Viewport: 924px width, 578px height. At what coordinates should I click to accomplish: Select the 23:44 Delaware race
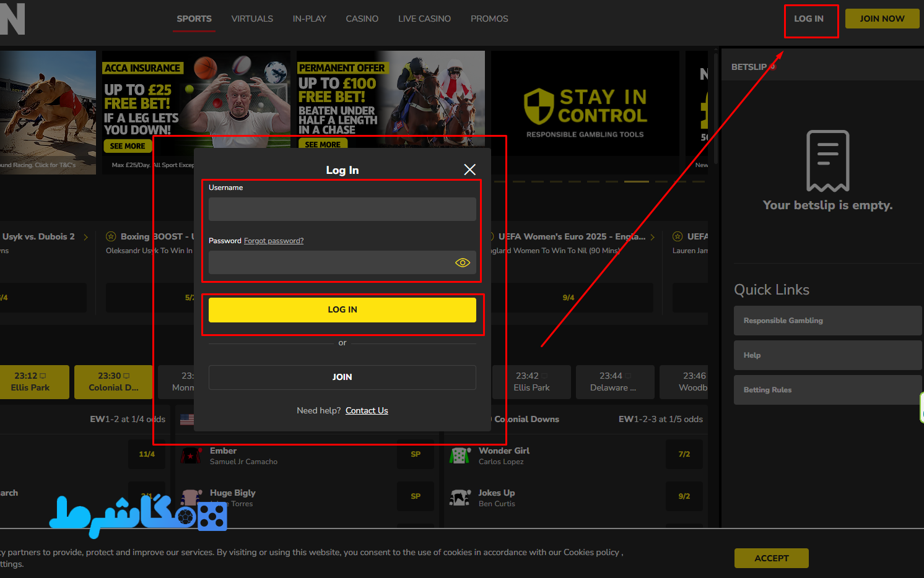[615, 382]
